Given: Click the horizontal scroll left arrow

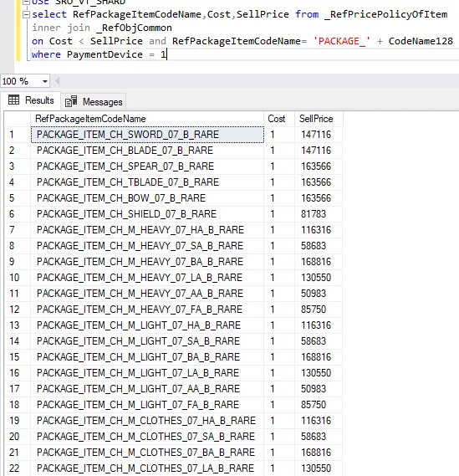Looking at the screenshot, I should click(57, 81).
